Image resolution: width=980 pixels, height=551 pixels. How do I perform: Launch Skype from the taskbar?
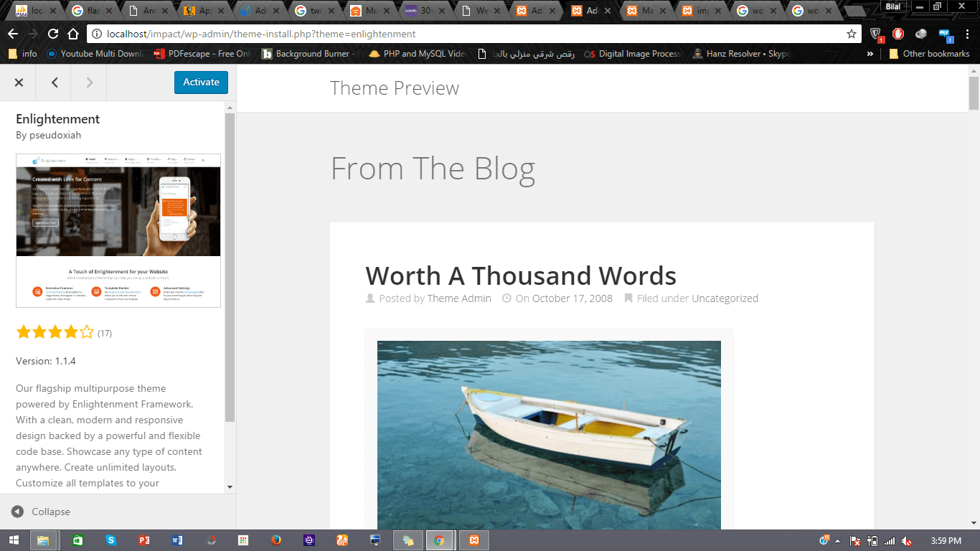click(110, 540)
